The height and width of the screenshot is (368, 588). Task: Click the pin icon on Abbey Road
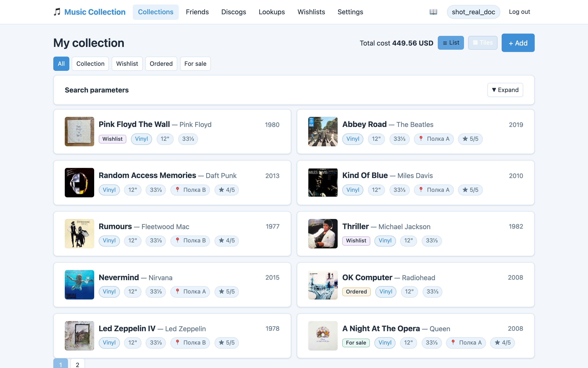(421, 139)
